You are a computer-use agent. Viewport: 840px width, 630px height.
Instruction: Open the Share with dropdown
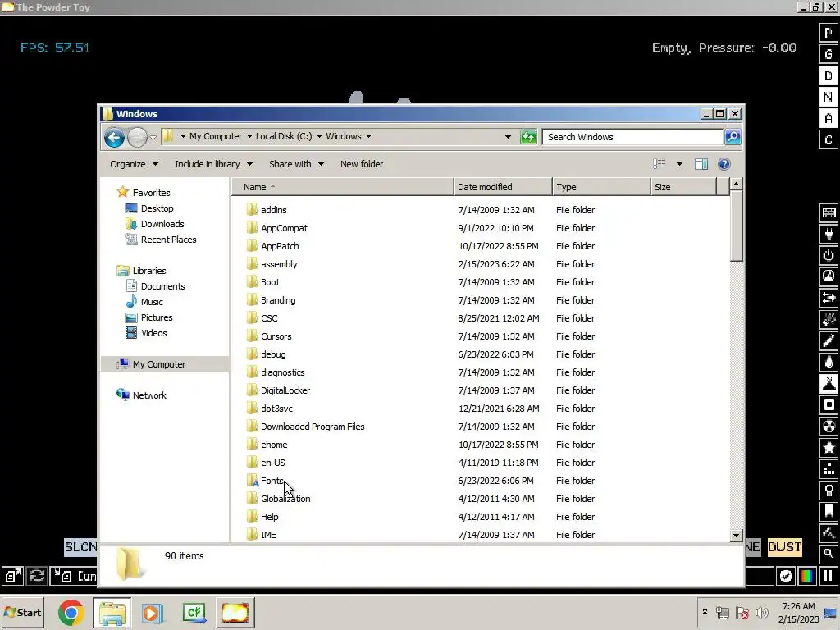(x=296, y=164)
